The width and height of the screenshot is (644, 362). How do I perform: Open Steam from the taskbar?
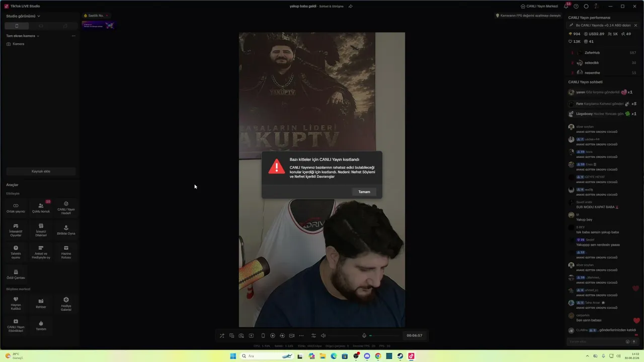(400, 356)
